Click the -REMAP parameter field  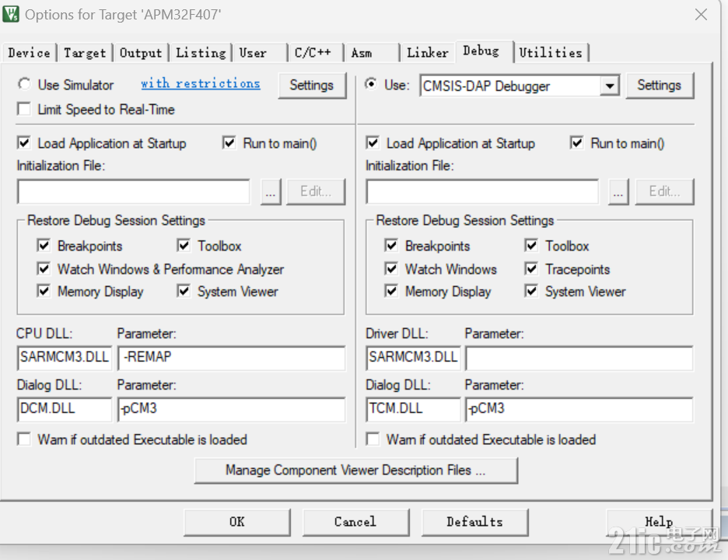tap(231, 358)
